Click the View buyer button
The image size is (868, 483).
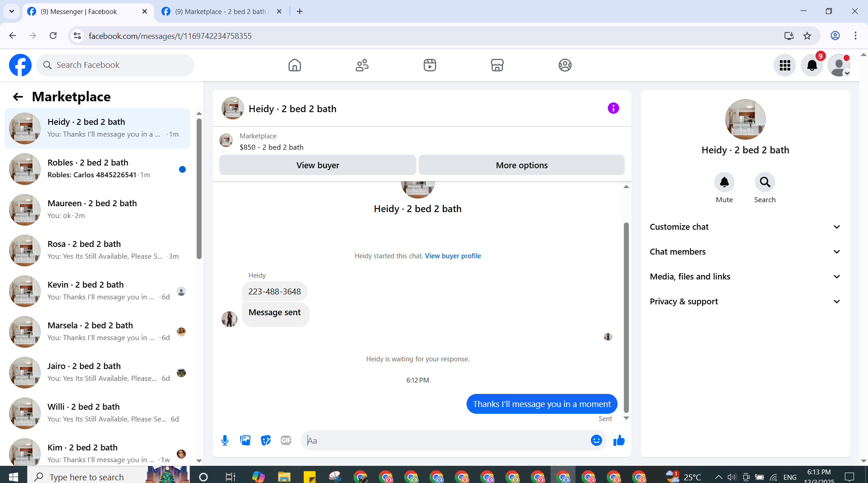pos(318,165)
